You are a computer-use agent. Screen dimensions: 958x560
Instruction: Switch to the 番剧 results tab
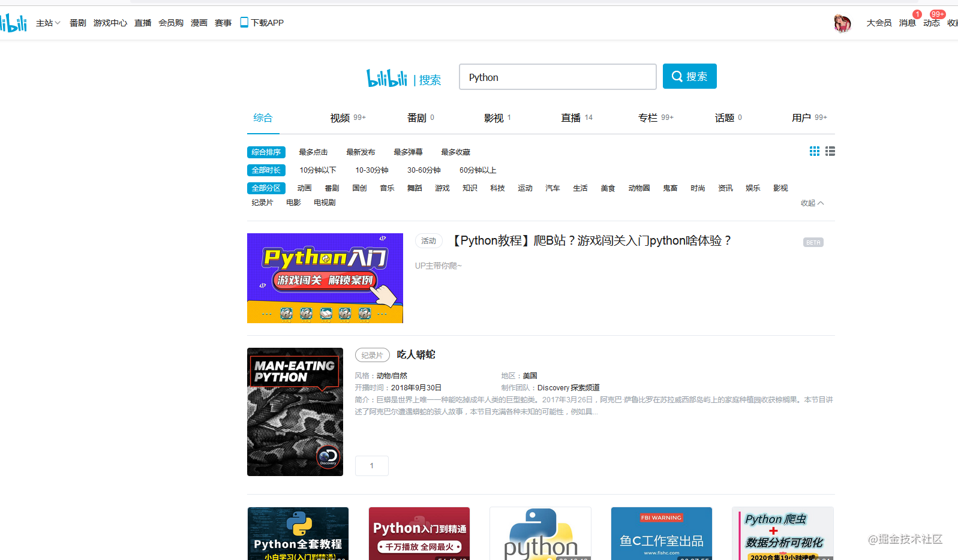click(x=421, y=118)
